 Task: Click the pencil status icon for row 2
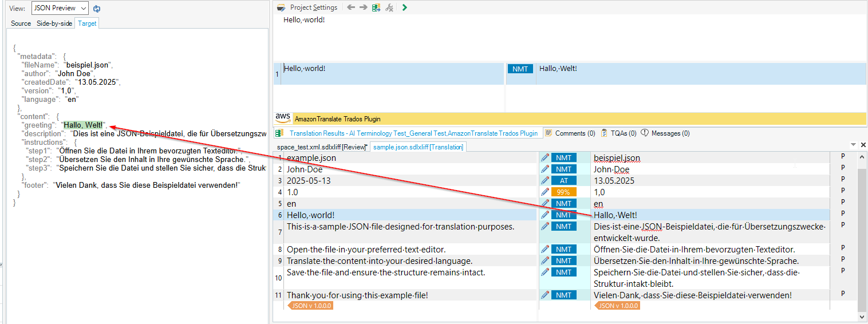coord(545,169)
